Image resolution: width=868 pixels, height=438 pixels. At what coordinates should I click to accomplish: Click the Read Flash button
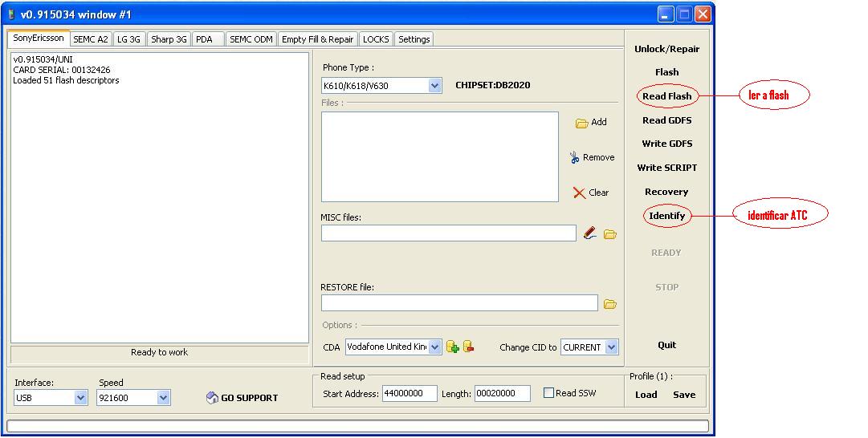[666, 95]
